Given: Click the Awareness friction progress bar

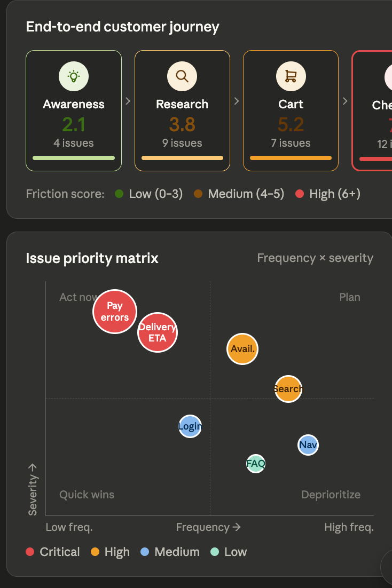Looking at the screenshot, I should [x=74, y=158].
